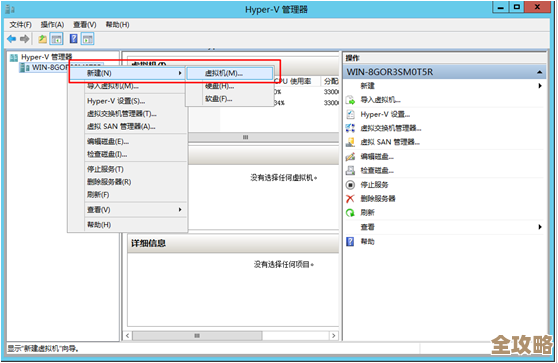This screenshot has height=363, width=558.
Task: Click the 分配 column header
Action: tap(331, 81)
